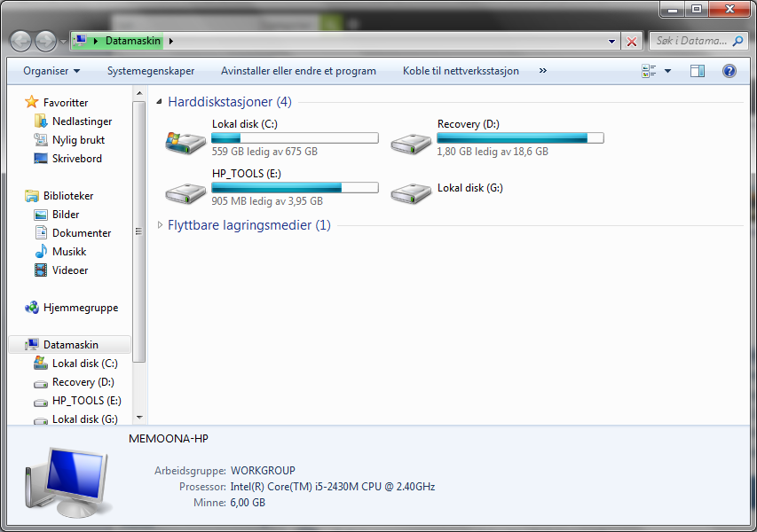The height and width of the screenshot is (532, 757).
Task: Open the view options dropdown arrow
Action: click(x=667, y=71)
